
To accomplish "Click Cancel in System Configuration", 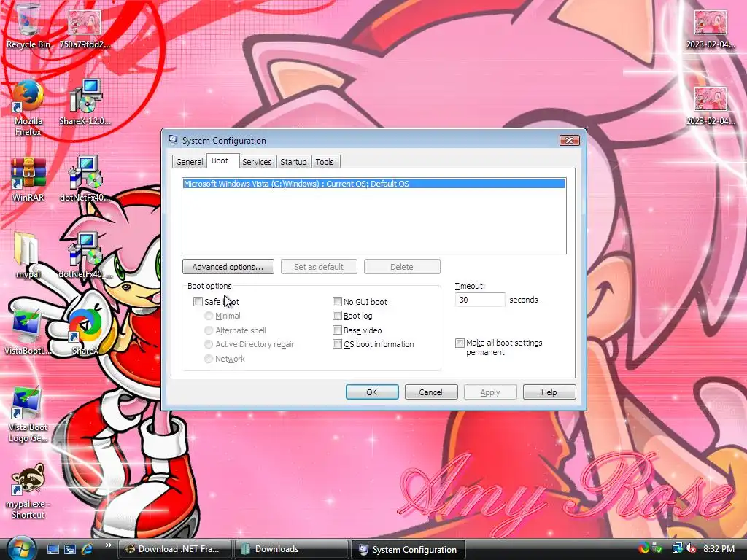I will pyautogui.click(x=431, y=392).
